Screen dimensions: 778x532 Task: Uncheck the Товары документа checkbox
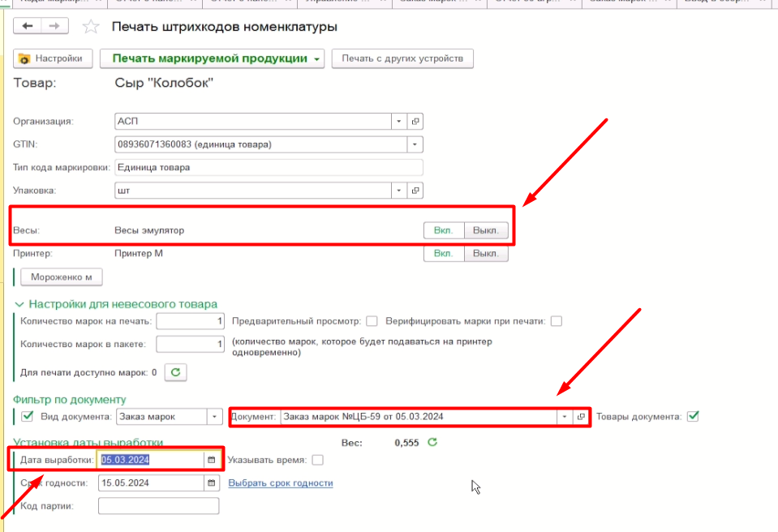coord(693,417)
